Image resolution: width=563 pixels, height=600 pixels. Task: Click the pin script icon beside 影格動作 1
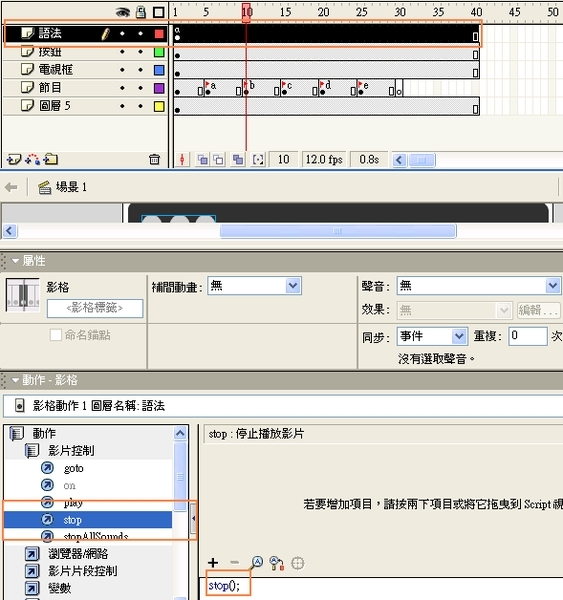20,406
